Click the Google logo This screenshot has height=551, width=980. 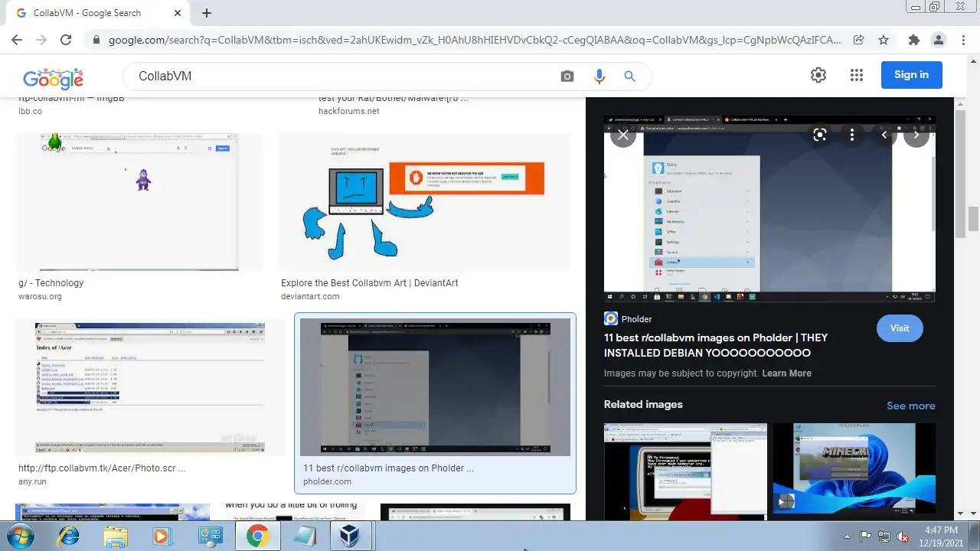tap(53, 77)
